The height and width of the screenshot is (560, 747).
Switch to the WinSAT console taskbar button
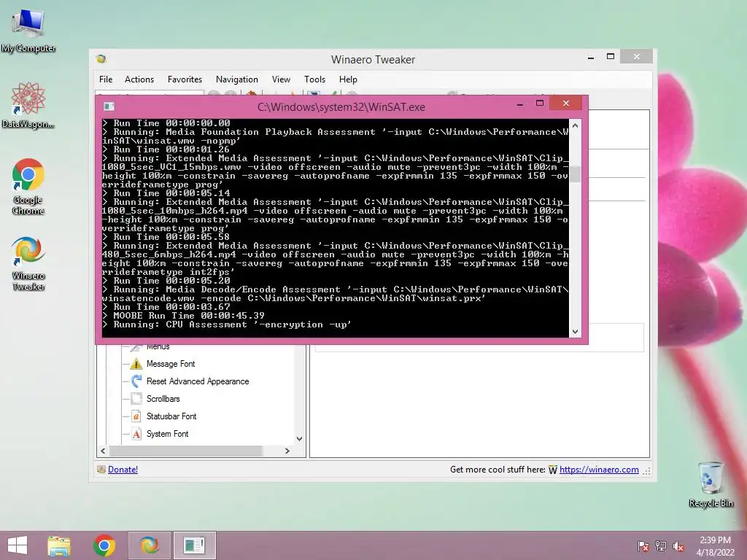[194, 545]
